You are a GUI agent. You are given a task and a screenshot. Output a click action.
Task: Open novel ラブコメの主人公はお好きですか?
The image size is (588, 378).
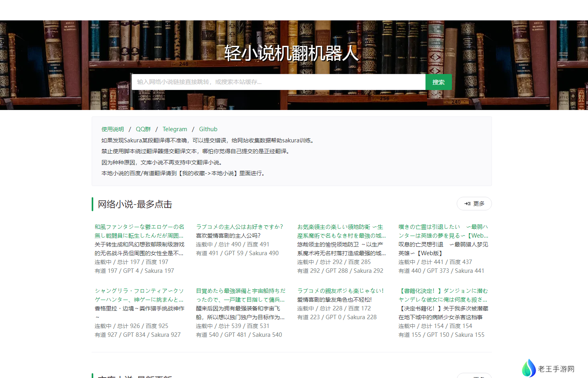click(x=239, y=227)
